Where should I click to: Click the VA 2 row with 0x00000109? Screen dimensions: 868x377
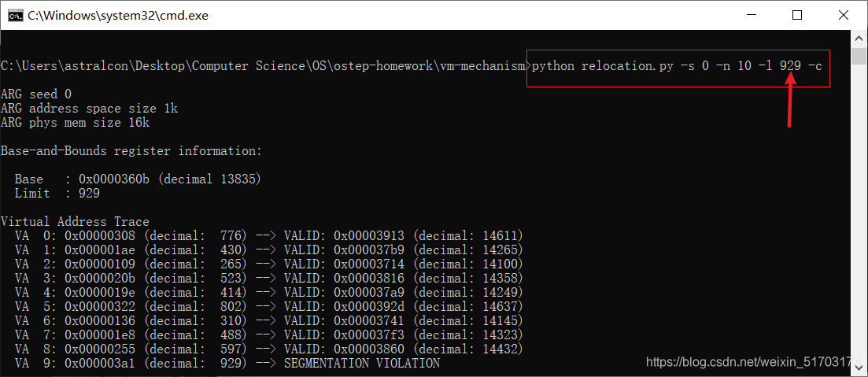pos(269,264)
